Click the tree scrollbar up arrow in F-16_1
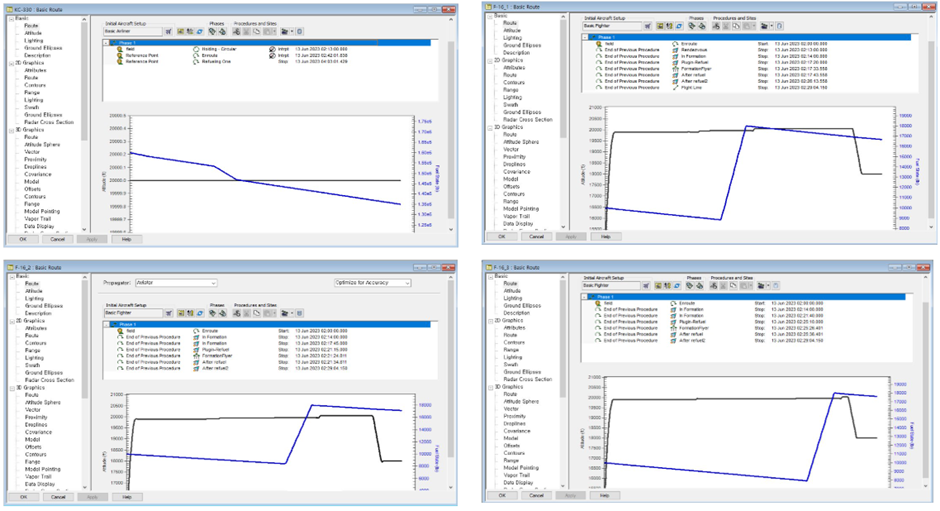The height and width of the screenshot is (511, 940). [563, 17]
